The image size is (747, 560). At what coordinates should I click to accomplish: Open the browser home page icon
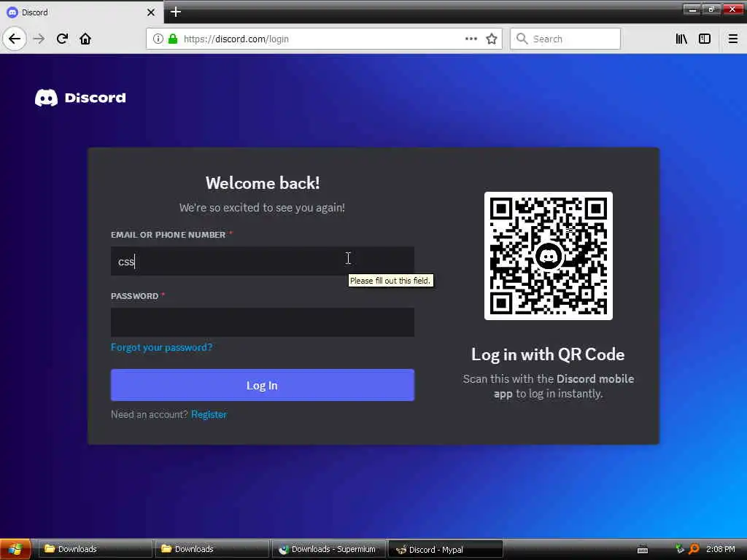[85, 39]
